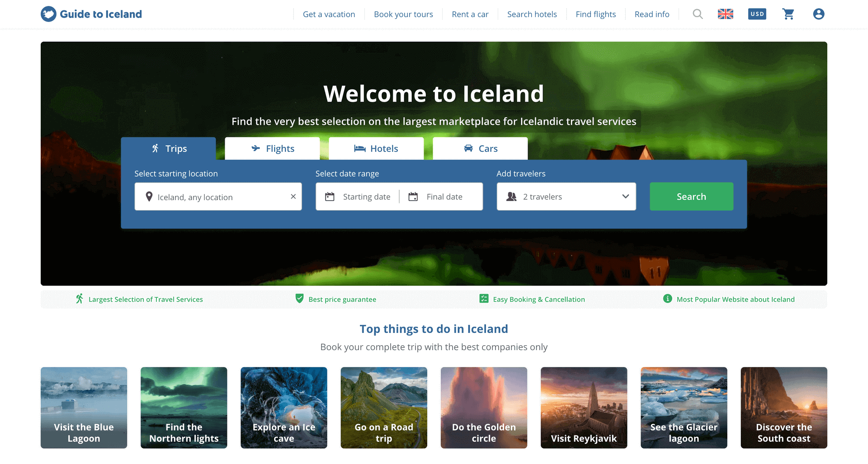Viewport: 868px width, 464px height.
Task: Open the USD currency selector
Action: [x=757, y=14]
